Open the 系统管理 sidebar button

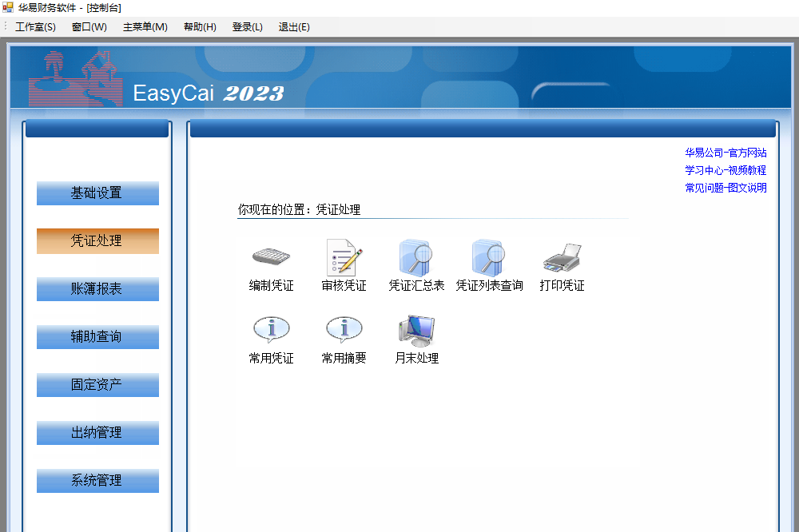point(97,481)
